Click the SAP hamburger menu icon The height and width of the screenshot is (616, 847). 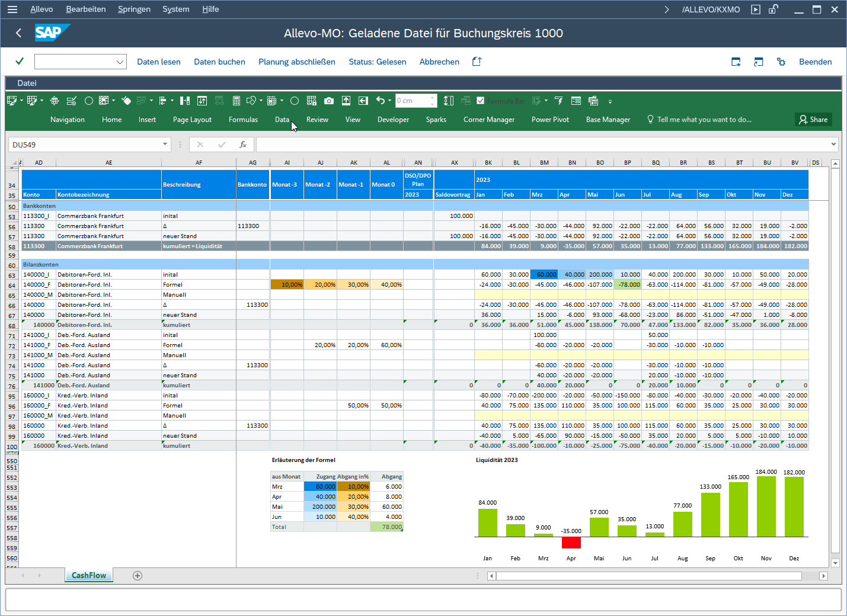(12, 9)
